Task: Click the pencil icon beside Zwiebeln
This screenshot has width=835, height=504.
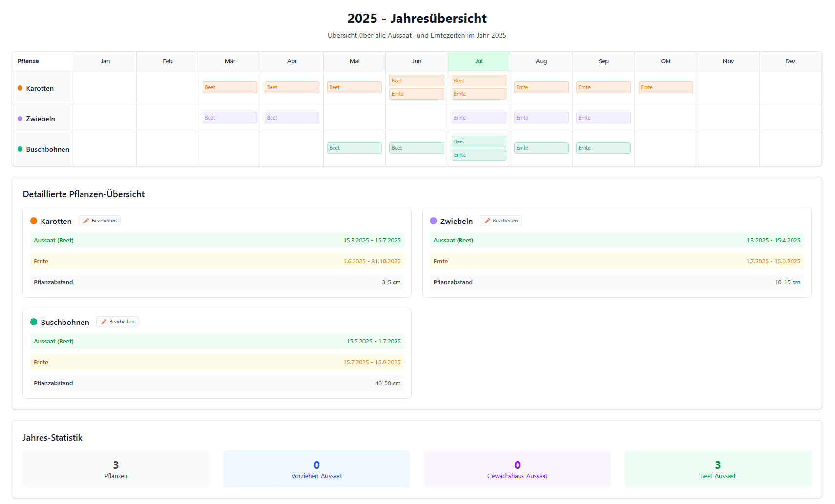Action: point(487,221)
